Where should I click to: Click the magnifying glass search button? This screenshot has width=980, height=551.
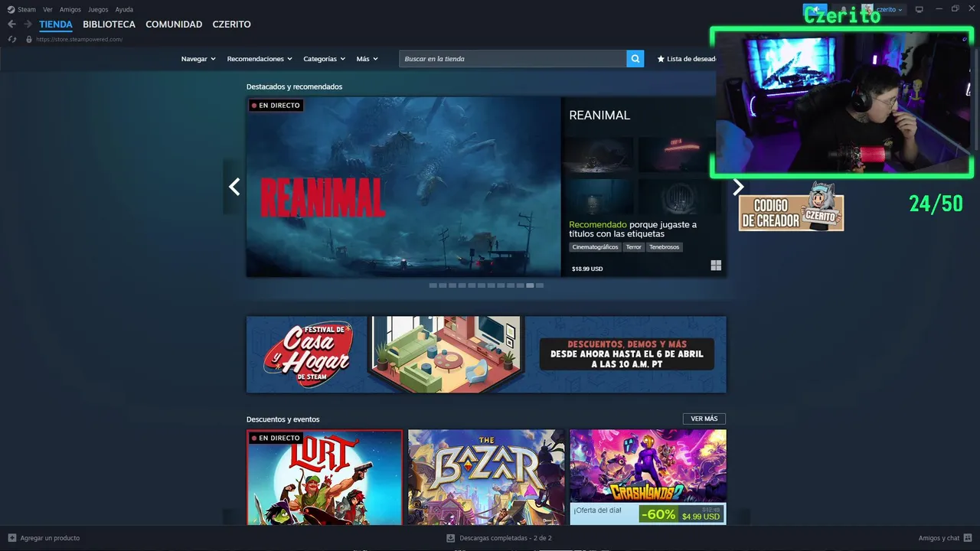(x=635, y=59)
